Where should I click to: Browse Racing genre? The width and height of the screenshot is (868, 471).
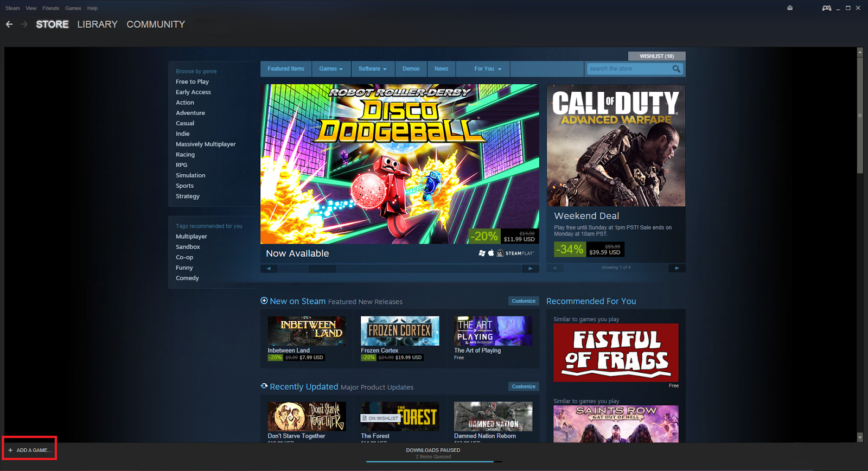click(x=185, y=155)
